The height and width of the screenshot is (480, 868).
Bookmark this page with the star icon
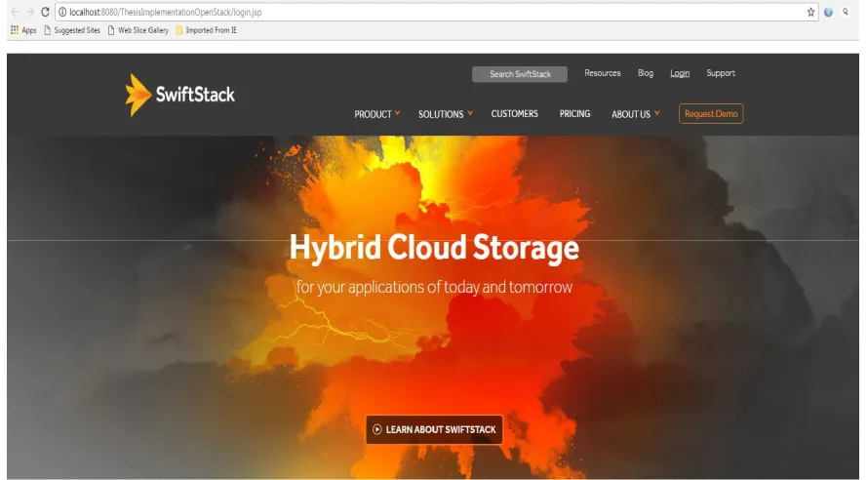pos(810,12)
